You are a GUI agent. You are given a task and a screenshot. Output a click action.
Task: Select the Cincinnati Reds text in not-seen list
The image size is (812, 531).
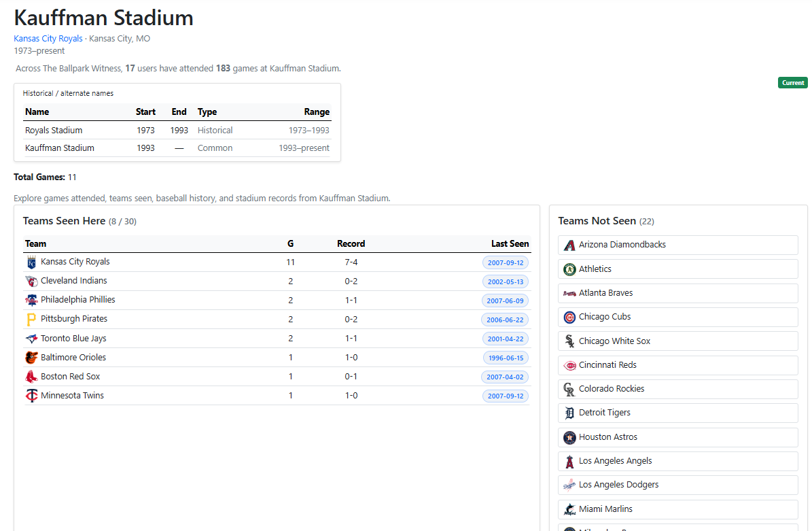pyautogui.click(x=607, y=364)
